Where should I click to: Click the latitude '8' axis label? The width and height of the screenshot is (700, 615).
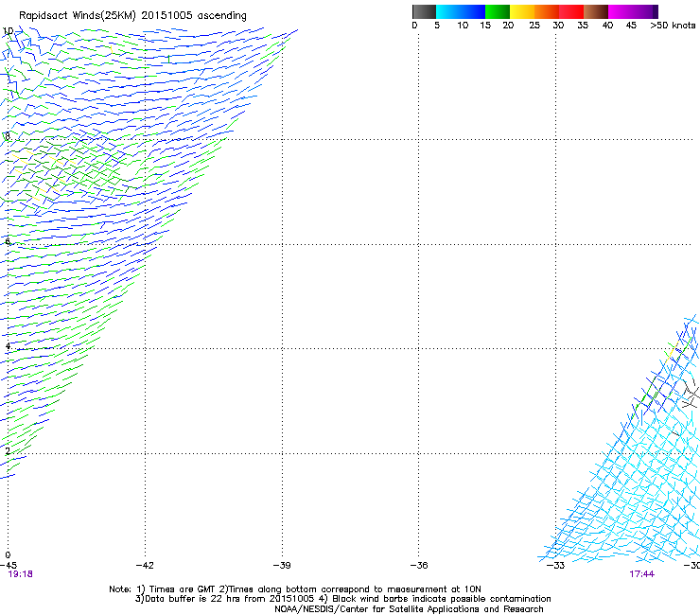(x=8, y=136)
